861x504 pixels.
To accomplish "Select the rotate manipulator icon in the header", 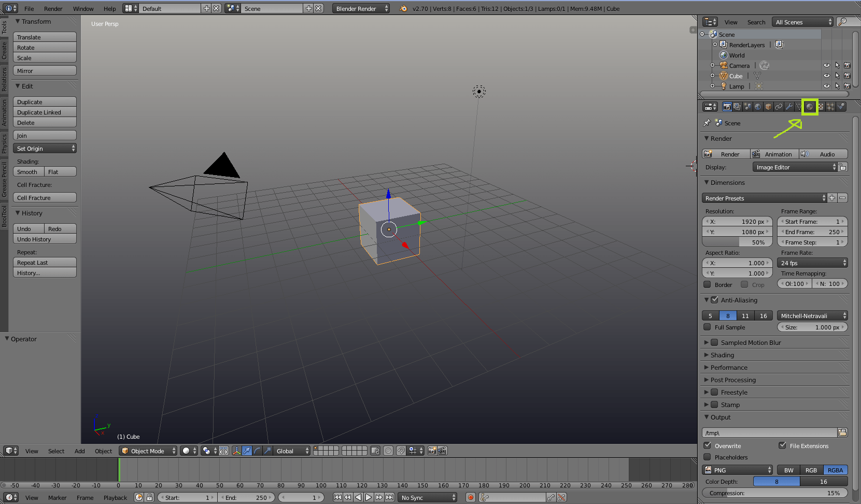I will 257,451.
